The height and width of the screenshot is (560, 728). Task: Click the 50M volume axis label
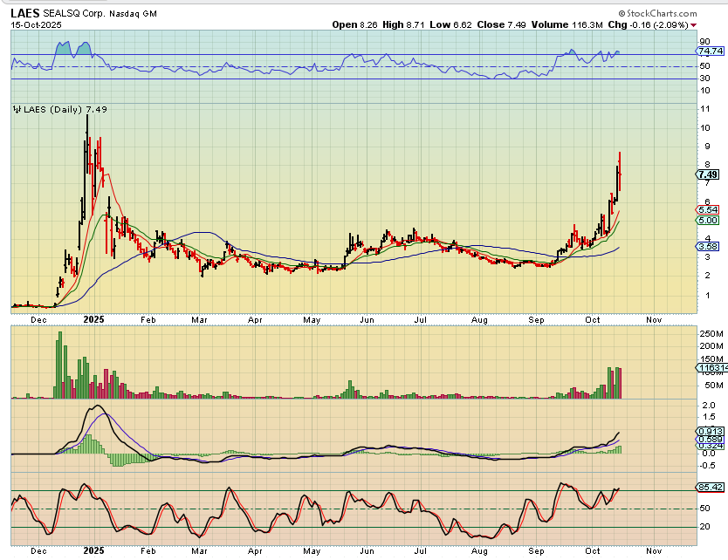point(714,385)
